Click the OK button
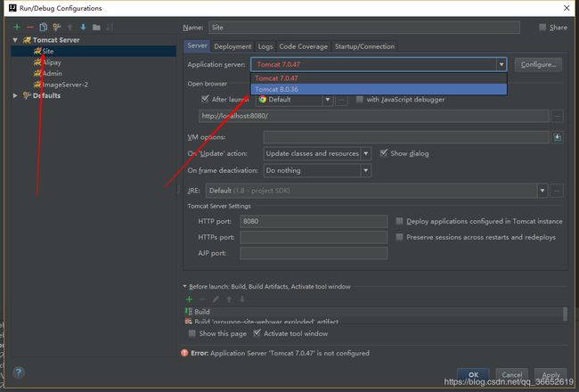The width and height of the screenshot is (579, 392). click(x=473, y=374)
